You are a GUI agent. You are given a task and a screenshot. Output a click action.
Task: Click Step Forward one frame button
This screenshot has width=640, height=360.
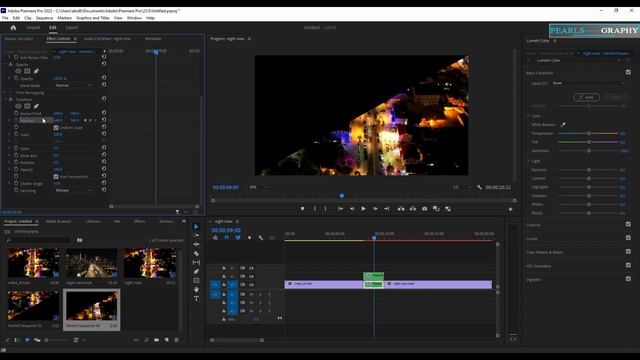pos(375,209)
